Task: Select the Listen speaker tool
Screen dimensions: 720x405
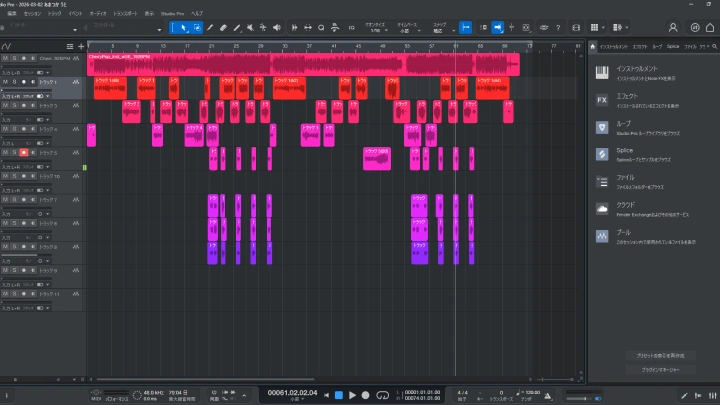Action: (x=277, y=28)
